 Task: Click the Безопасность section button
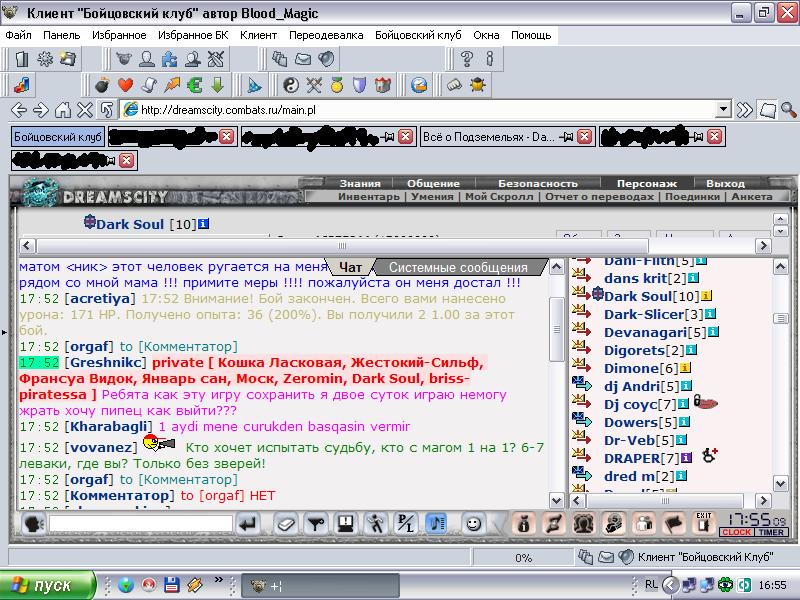[538, 183]
